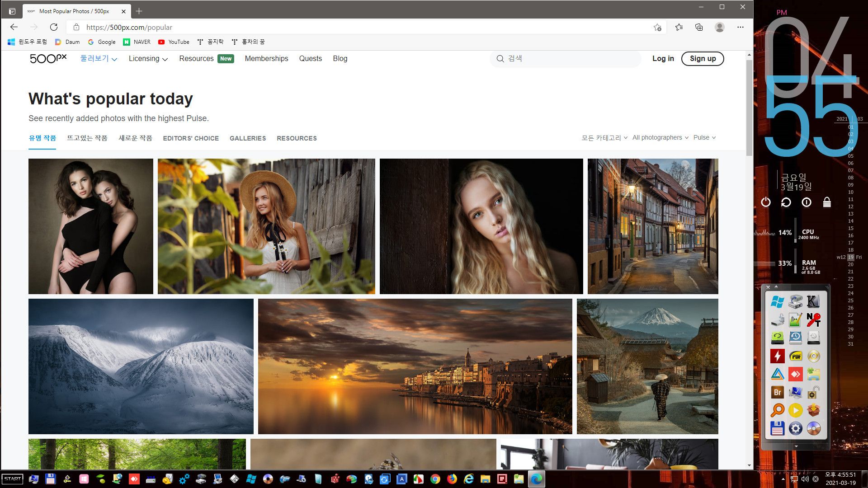Viewport: 868px width, 488px height.
Task: Open the browser profile avatar
Action: click(720, 27)
